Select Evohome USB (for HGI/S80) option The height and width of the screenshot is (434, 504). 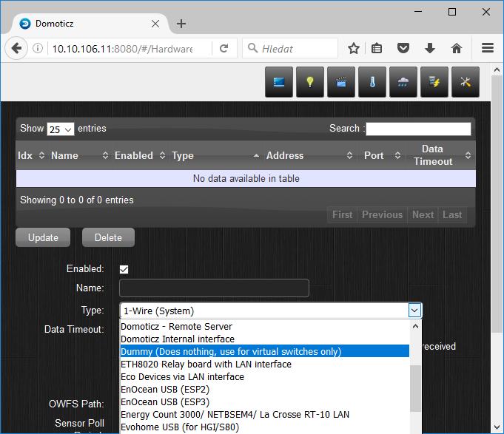tap(264, 427)
